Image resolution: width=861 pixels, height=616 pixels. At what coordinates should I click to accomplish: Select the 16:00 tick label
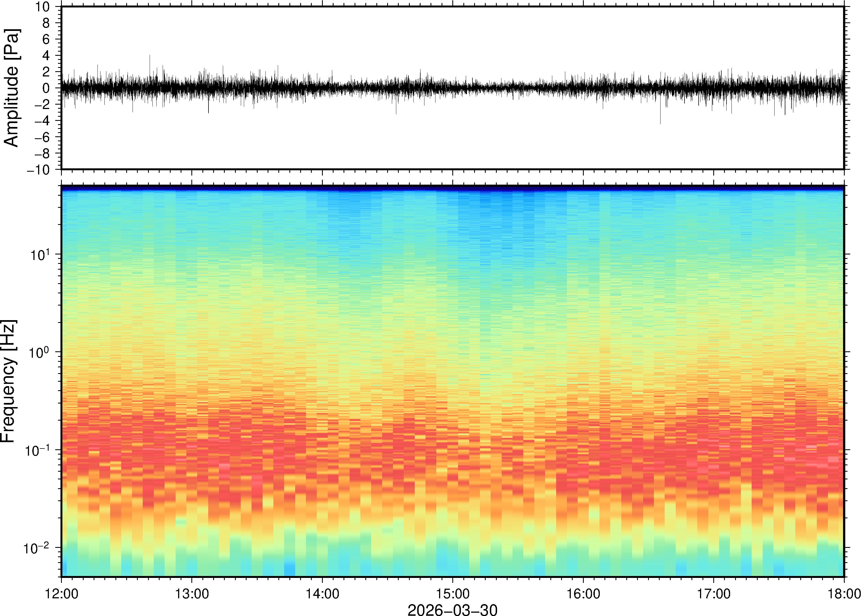pos(583,594)
